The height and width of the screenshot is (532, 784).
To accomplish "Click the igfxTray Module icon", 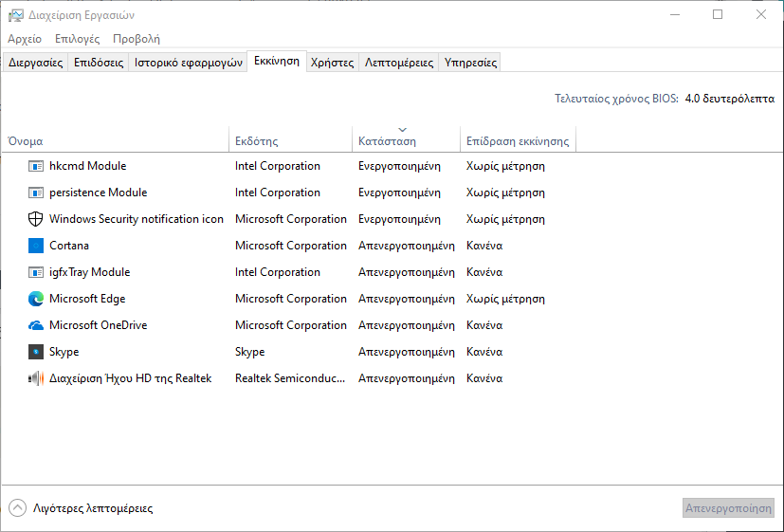I will point(36,272).
